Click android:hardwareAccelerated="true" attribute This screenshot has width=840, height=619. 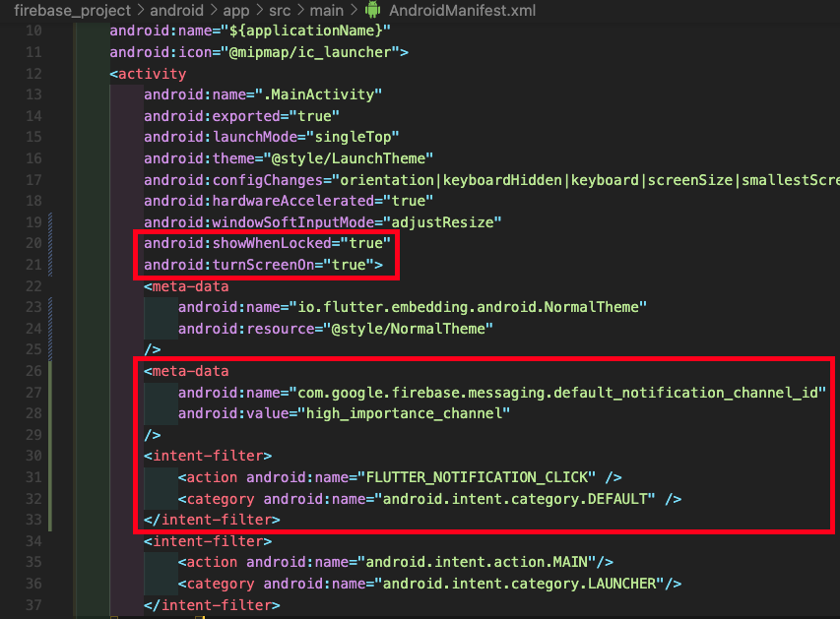tap(289, 201)
